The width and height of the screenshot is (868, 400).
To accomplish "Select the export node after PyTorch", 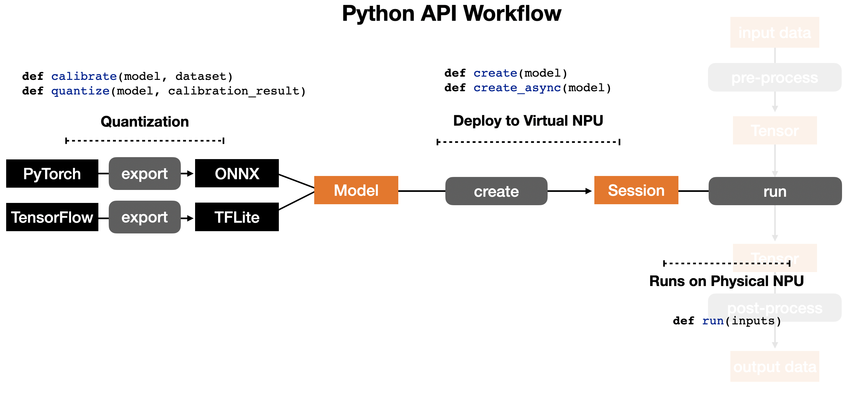I will coord(144,174).
